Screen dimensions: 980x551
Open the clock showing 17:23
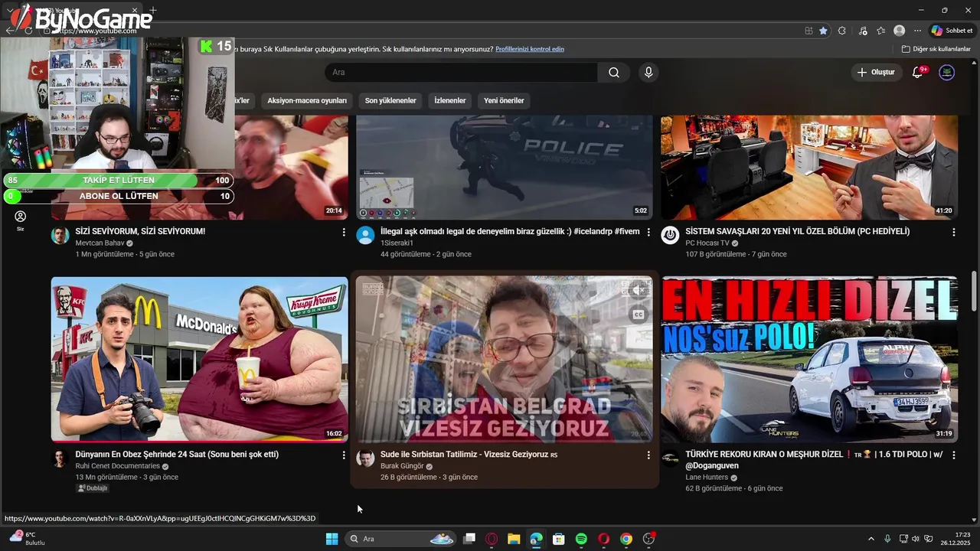(956, 539)
